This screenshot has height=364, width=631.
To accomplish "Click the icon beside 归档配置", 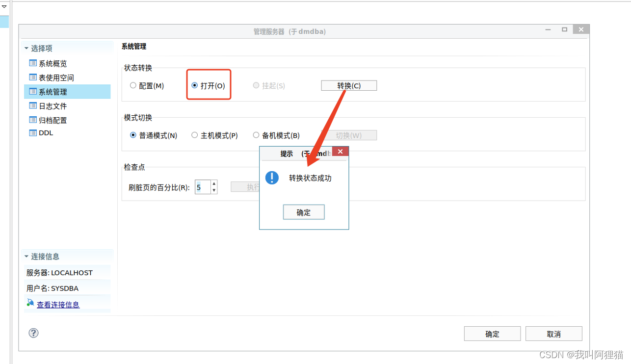I will [33, 120].
